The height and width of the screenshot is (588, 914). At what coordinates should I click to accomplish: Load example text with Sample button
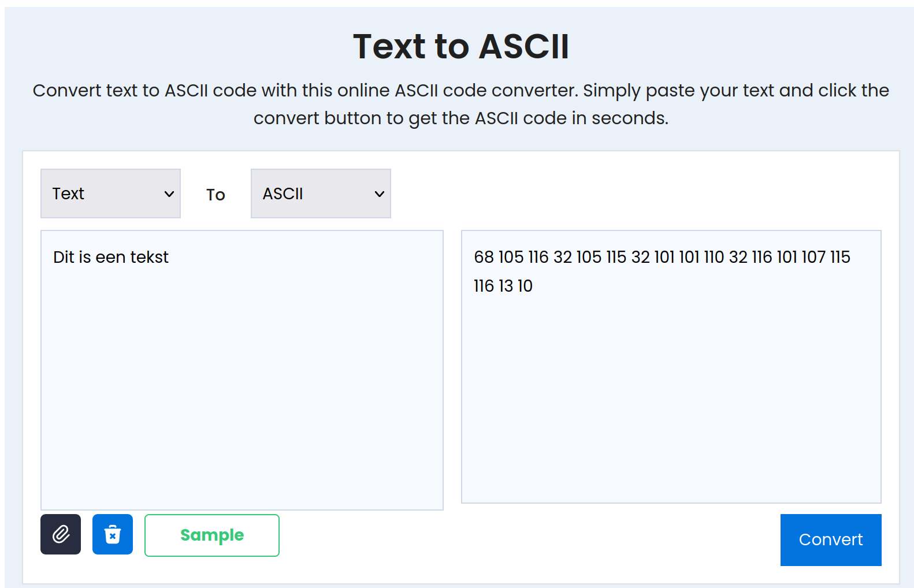pyautogui.click(x=211, y=535)
